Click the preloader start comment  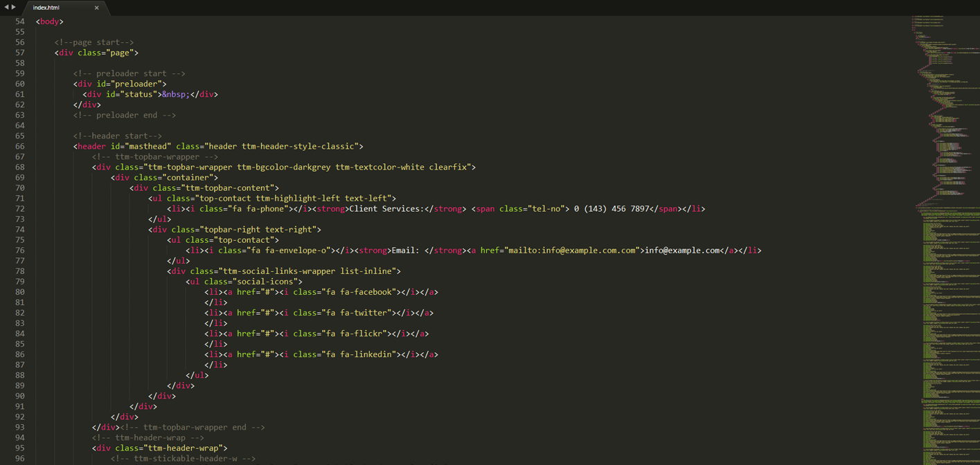[x=130, y=73]
